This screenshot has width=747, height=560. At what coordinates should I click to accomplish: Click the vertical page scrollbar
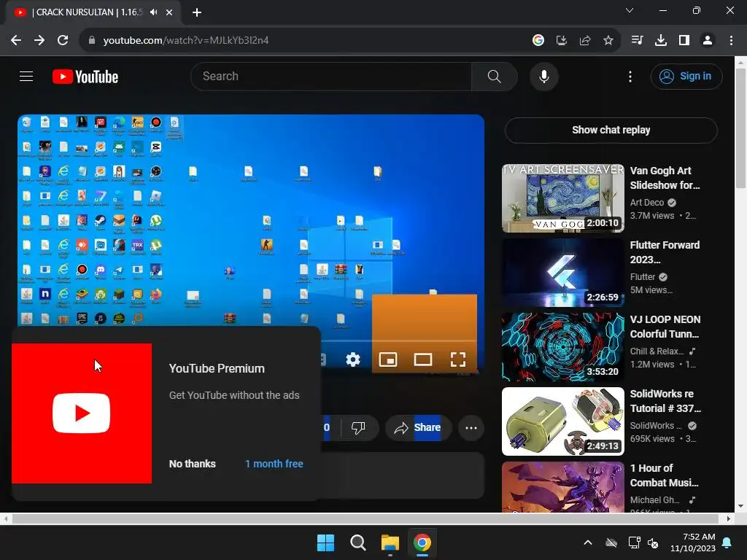[740, 128]
